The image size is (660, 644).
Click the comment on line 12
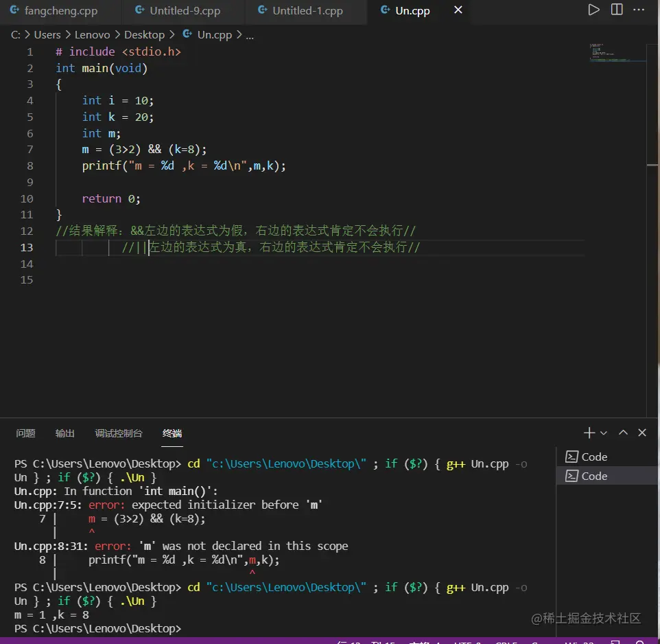tap(236, 231)
